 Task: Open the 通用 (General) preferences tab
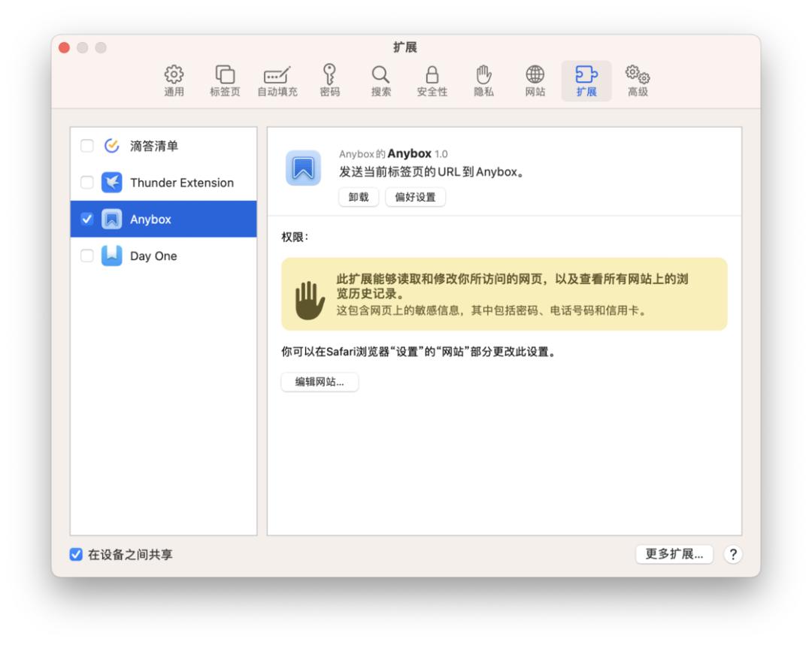pyautogui.click(x=174, y=80)
